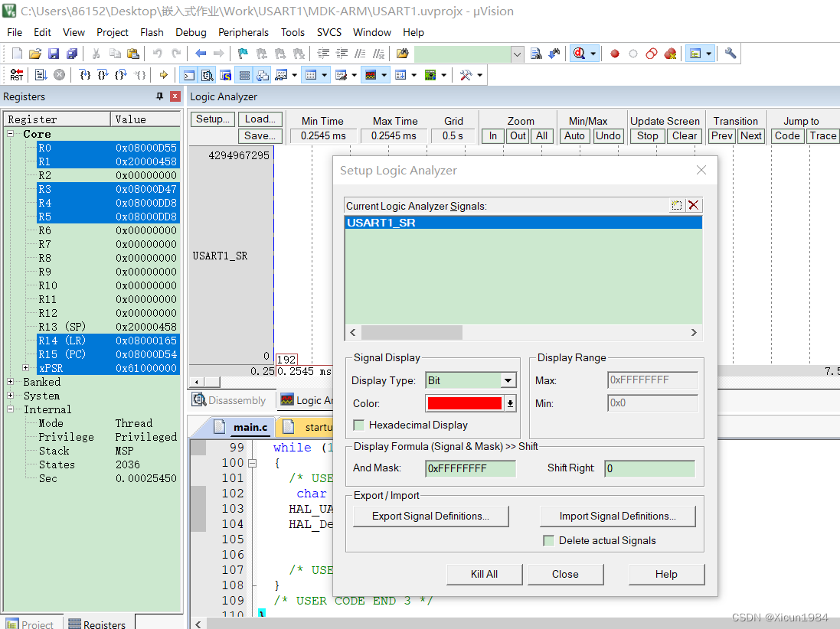840x629 pixels.
Task: Click the Run program toolbar icon
Action: [x=41, y=75]
